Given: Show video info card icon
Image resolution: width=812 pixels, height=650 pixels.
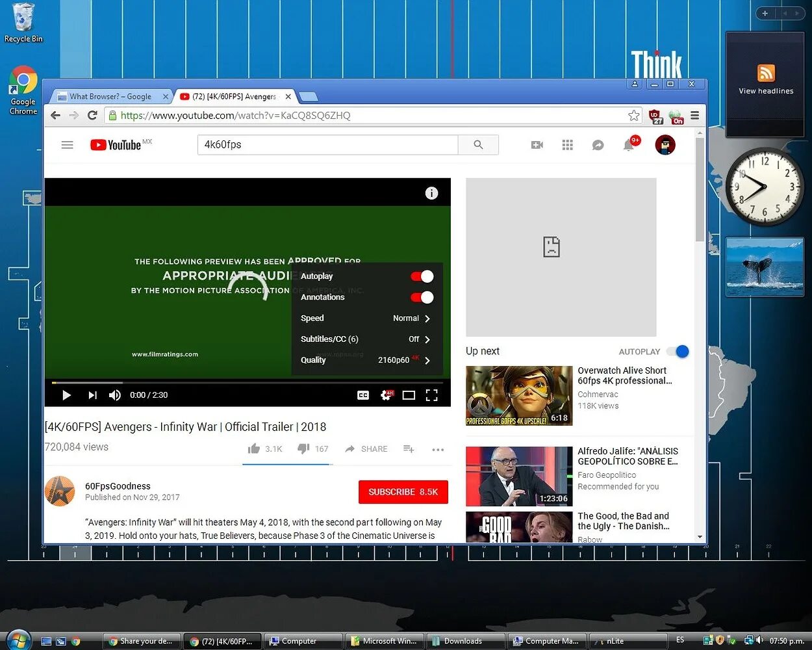Looking at the screenshot, I should pyautogui.click(x=431, y=193).
